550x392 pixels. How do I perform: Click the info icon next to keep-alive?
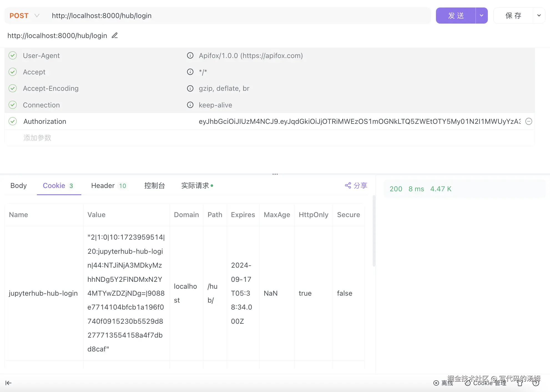[190, 105]
